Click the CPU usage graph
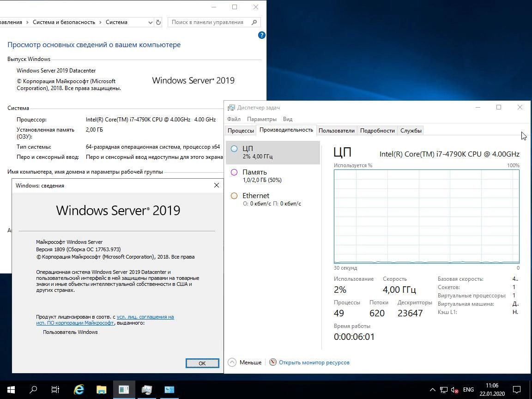Screen dimensions: 532x399 (x=427, y=217)
